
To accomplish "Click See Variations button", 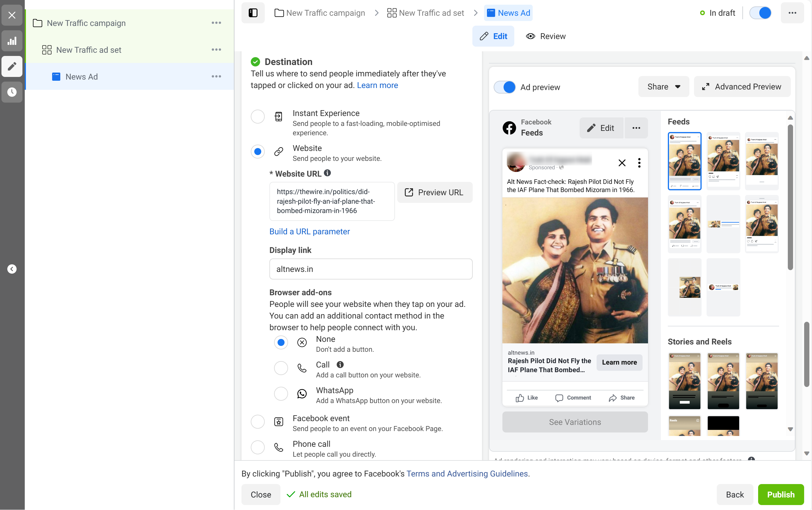I will (575, 422).
